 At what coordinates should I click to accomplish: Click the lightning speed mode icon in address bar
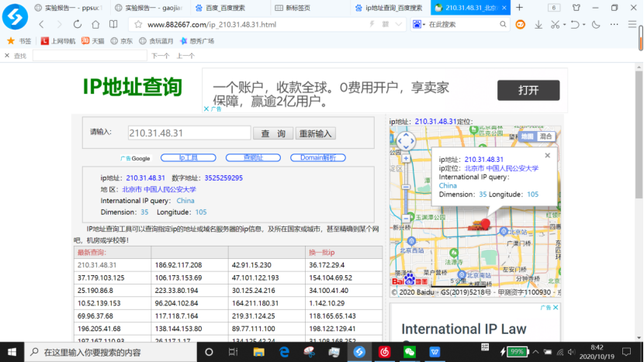click(x=372, y=24)
